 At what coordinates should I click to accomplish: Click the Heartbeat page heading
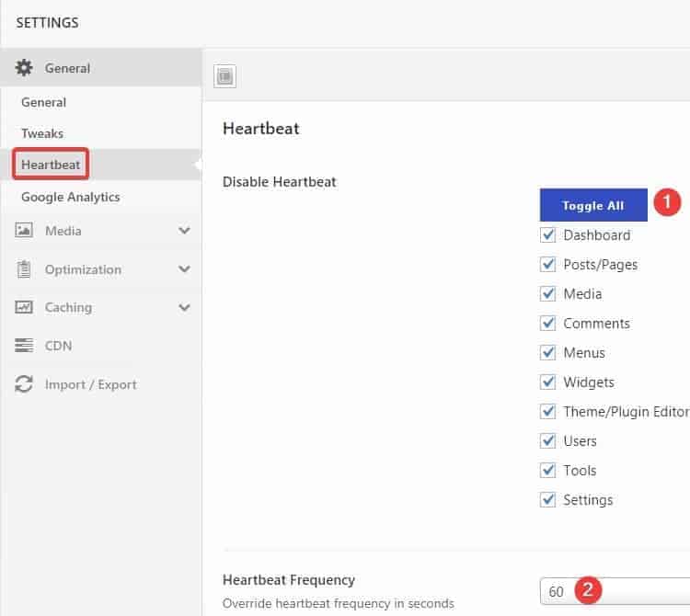point(261,129)
